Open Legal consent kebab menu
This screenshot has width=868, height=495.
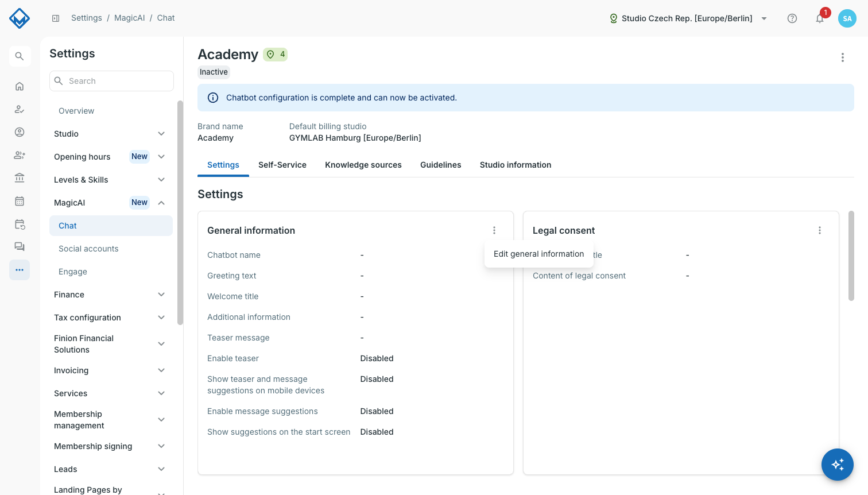(x=820, y=230)
